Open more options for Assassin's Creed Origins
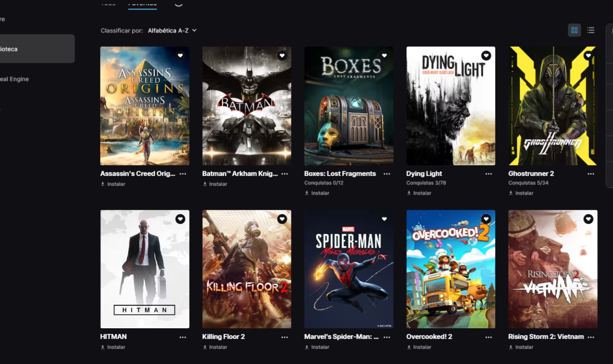Image resolution: width=613 pixels, height=364 pixels. pos(183,174)
